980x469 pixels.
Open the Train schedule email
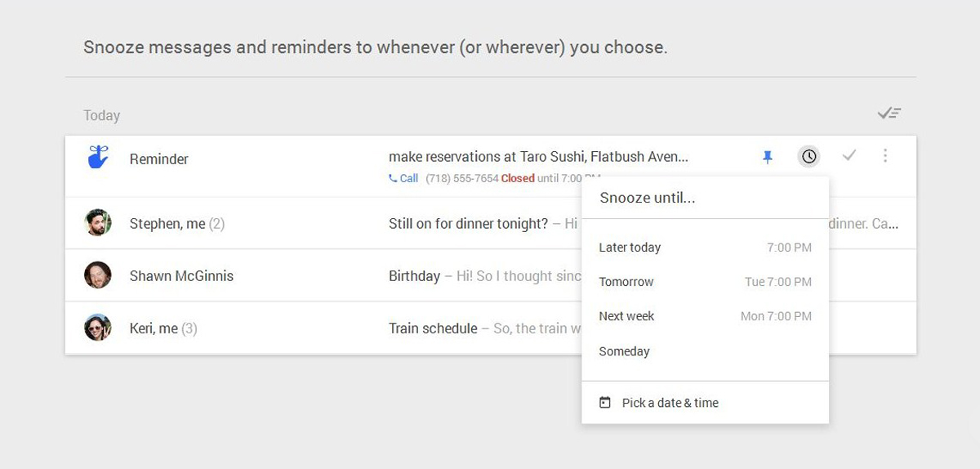pyautogui.click(x=433, y=328)
